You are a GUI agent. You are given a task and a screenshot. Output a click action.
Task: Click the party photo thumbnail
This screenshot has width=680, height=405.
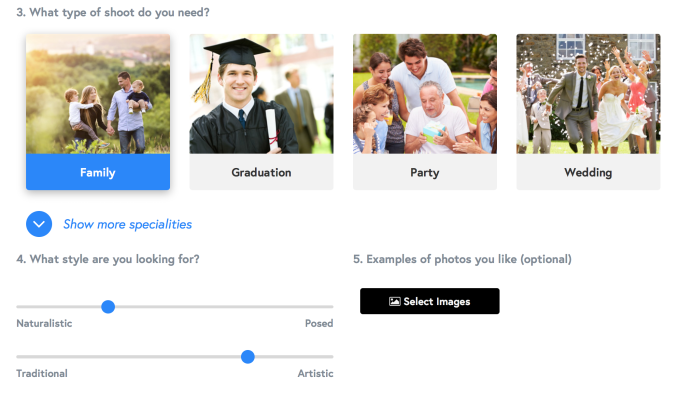(425, 94)
